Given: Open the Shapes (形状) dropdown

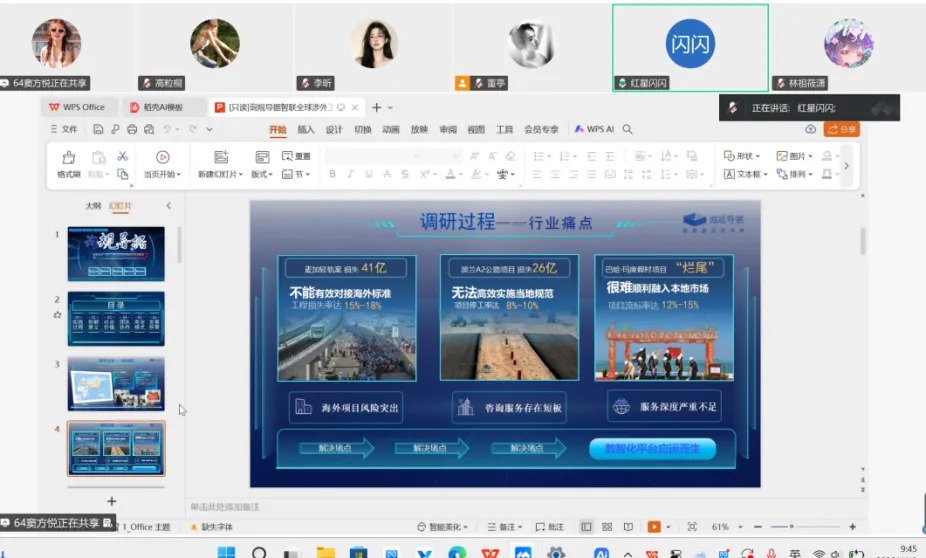Looking at the screenshot, I should coord(742,156).
